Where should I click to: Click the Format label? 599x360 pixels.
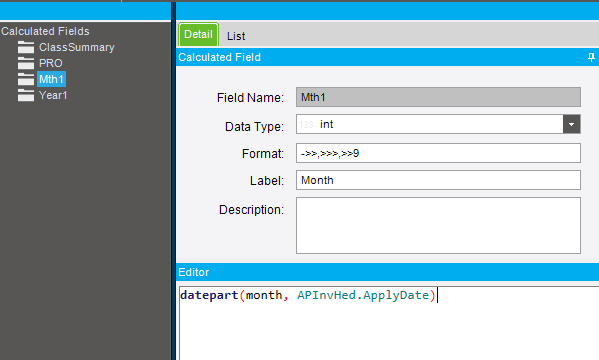coord(263,154)
